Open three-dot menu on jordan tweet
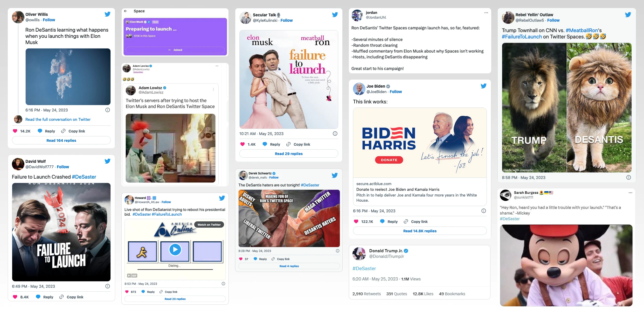This screenshot has height=309, width=644. [486, 12]
